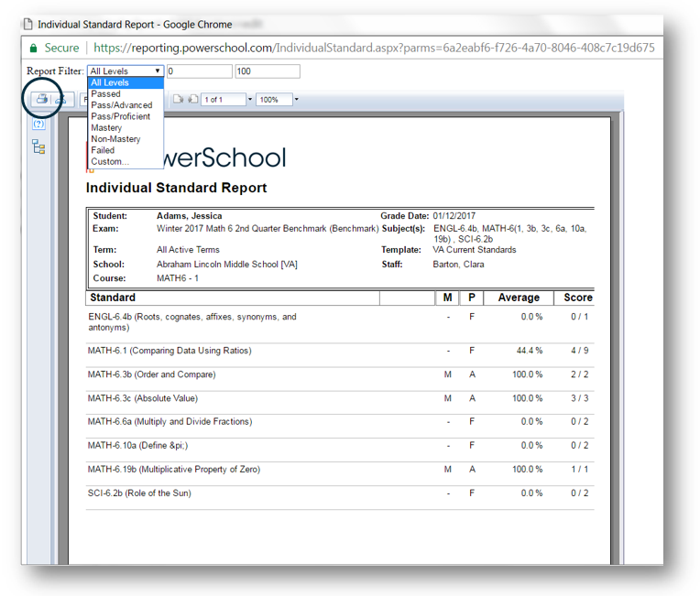Choose 'Pass/Proficient' from filter list
700x596 pixels.
[x=126, y=116]
